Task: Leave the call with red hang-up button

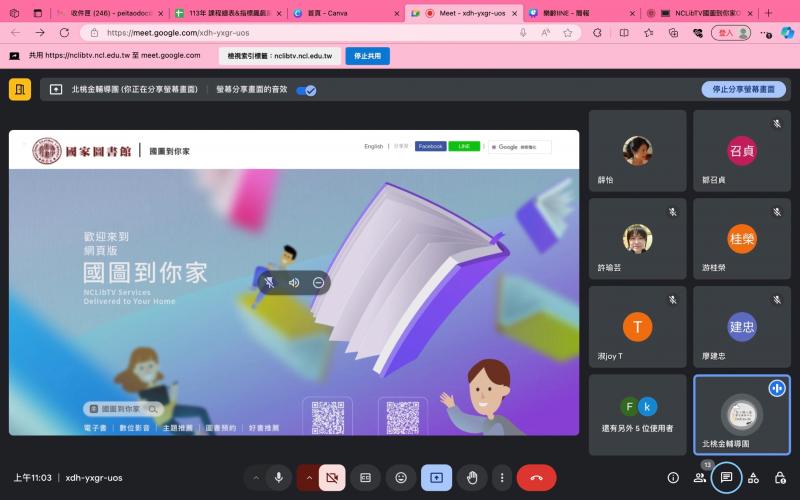Action: (x=536, y=478)
